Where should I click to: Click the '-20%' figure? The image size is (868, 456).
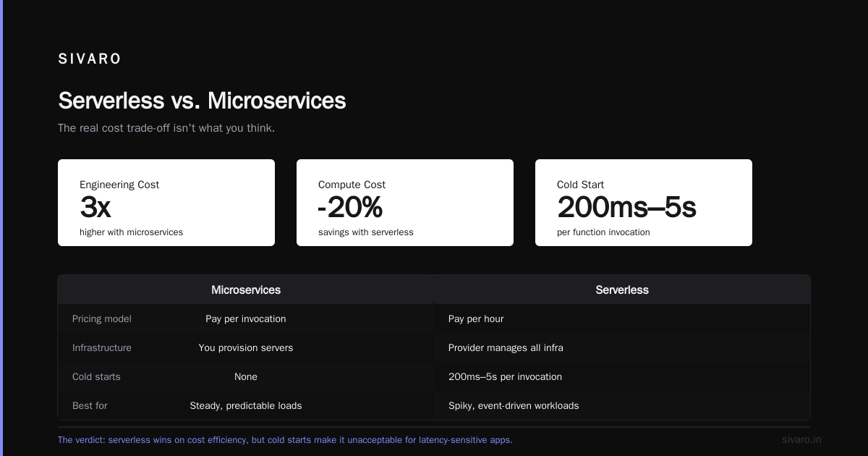[350, 208]
